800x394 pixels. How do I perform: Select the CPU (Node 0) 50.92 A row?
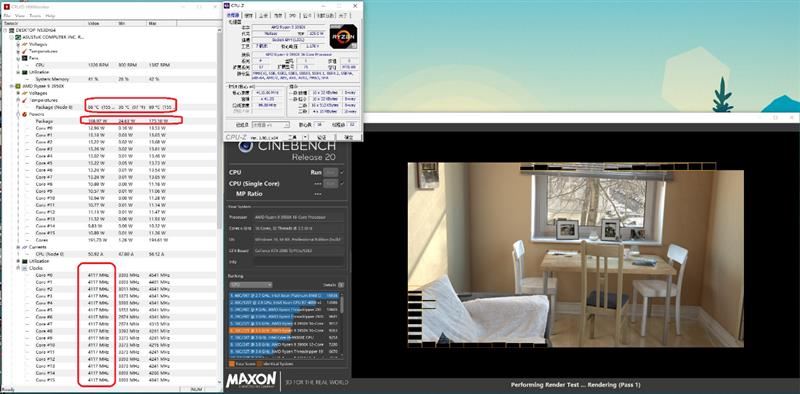click(111, 254)
